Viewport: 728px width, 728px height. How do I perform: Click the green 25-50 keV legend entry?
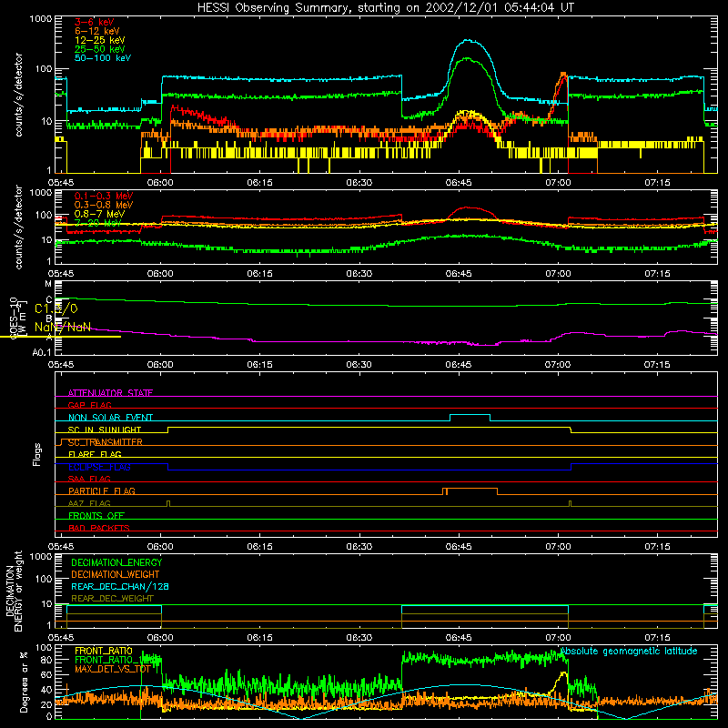coord(100,49)
